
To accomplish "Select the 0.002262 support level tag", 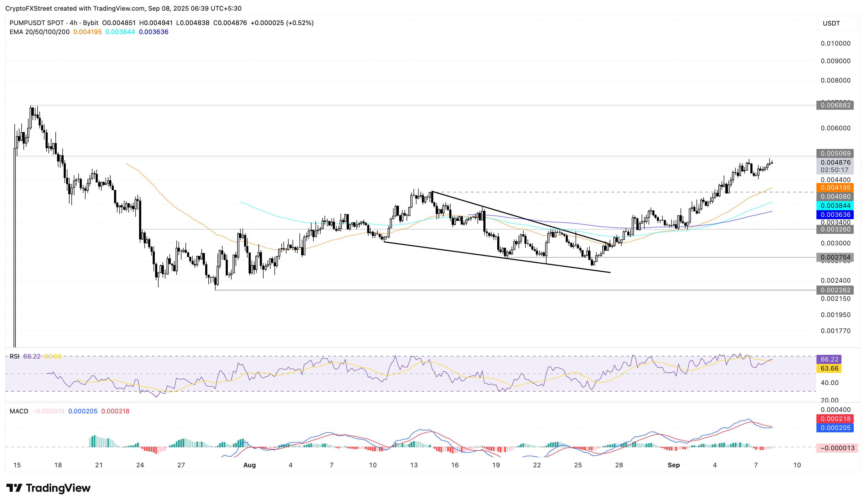I will 835,290.
